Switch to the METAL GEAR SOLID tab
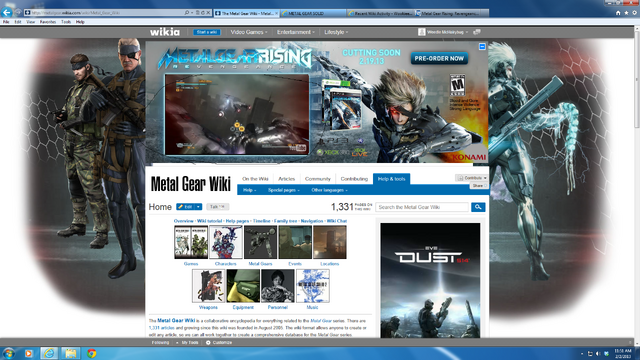 coord(313,13)
